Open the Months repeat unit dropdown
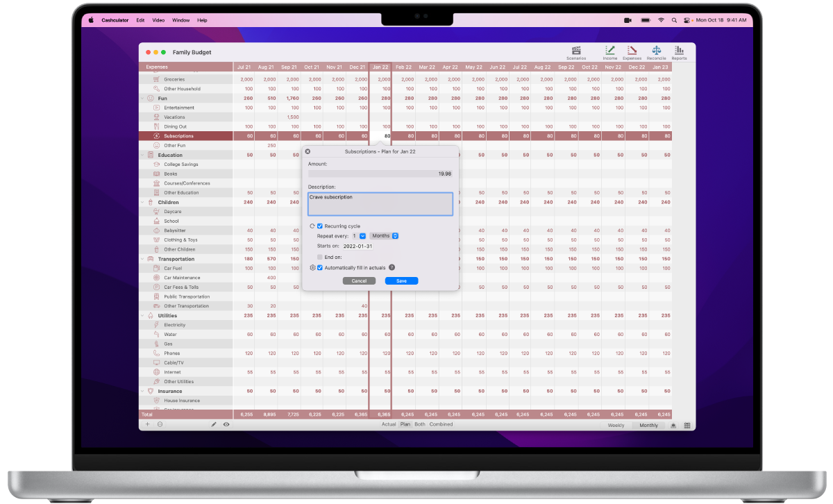The height and width of the screenshot is (504, 833). (x=385, y=236)
